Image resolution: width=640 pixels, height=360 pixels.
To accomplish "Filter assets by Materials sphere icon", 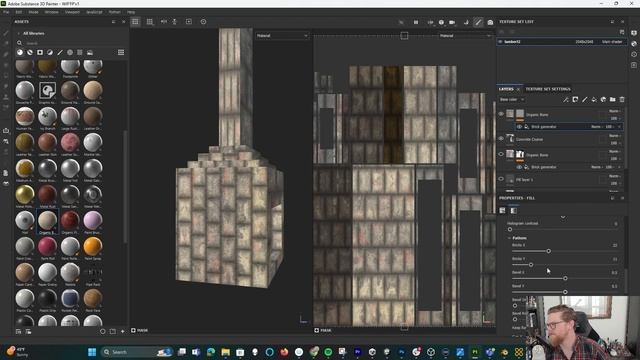I will [20, 52].
